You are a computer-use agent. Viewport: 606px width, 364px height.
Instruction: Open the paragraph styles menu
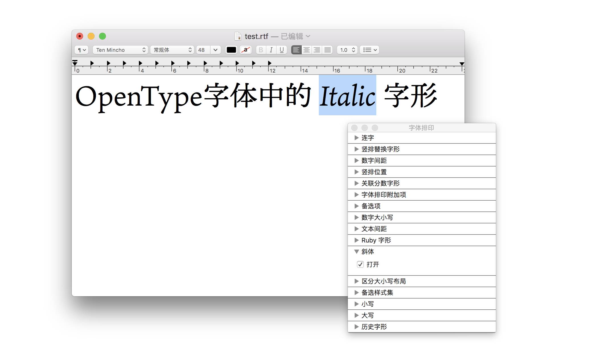(82, 50)
